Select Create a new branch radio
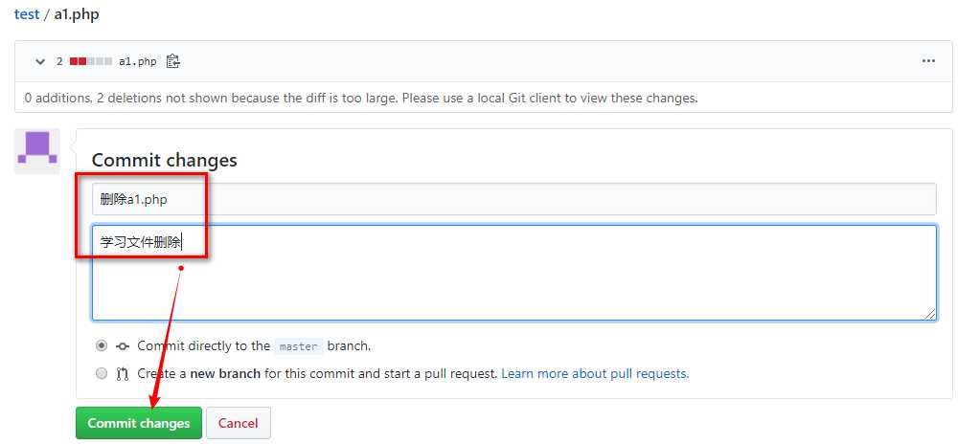Viewport: 980px width, 444px height. (102, 374)
